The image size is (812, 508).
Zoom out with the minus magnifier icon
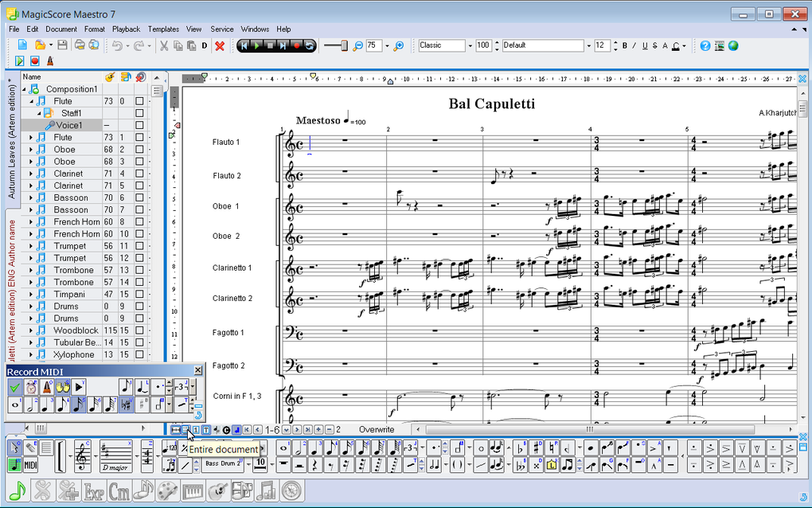tap(358, 46)
